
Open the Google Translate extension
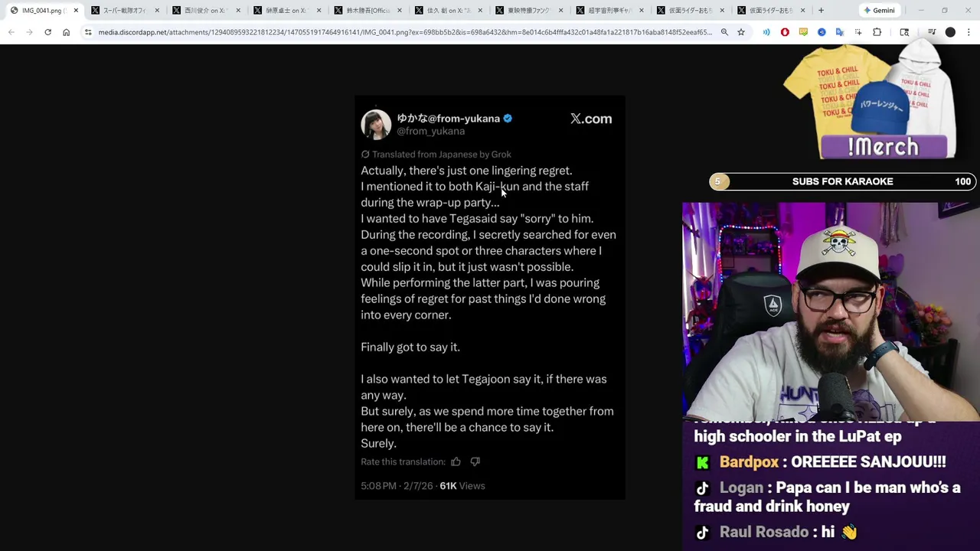coord(840,32)
